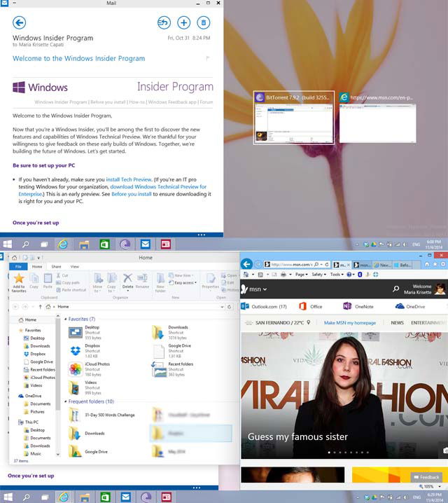Click the Internet Explorer back button

(246, 264)
